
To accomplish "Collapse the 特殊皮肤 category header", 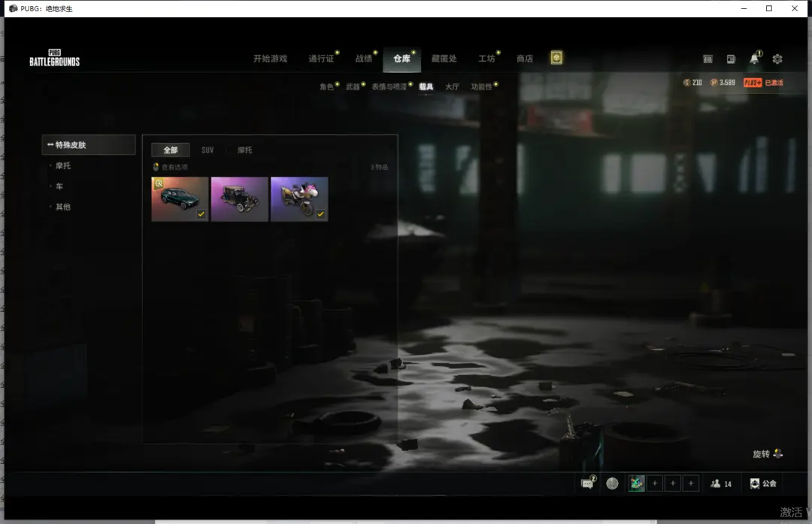I will [x=89, y=145].
